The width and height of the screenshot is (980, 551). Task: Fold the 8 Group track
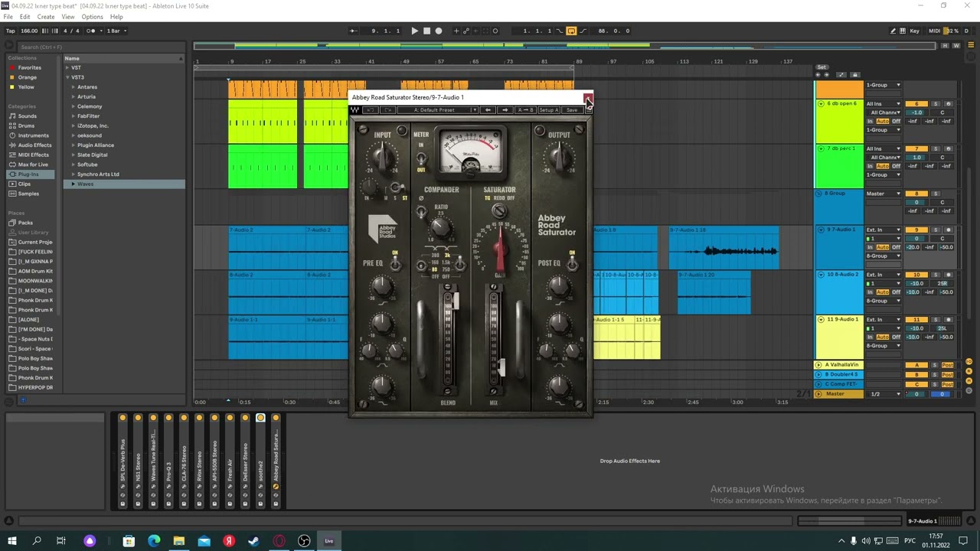click(820, 194)
